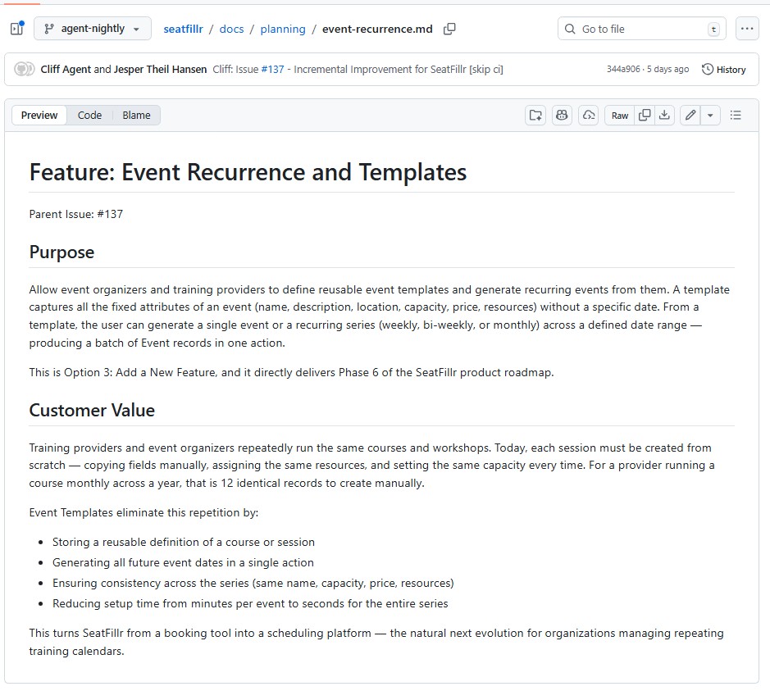770x700 pixels.
Task: Open the codespace cloud icon button
Action: pyautogui.click(x=588, y=116)
